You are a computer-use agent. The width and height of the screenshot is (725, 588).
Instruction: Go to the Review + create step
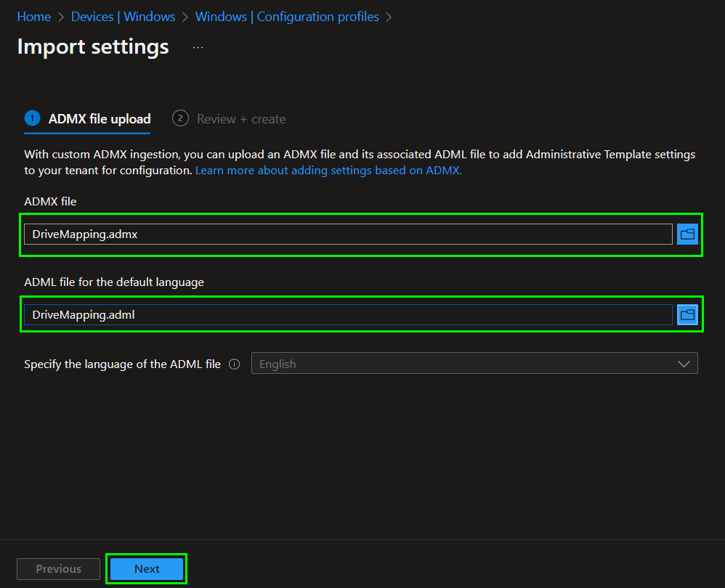click(241, 119)
